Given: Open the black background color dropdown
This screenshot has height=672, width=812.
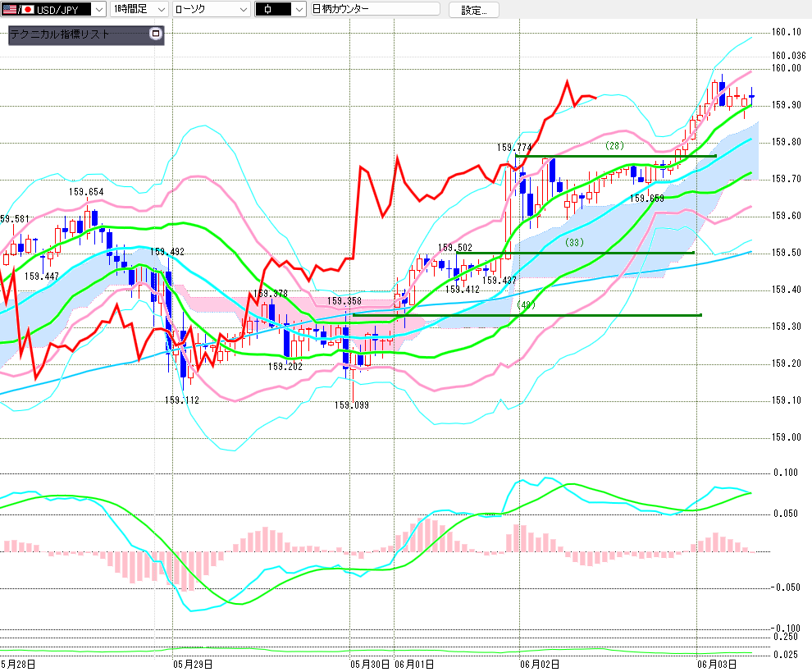Looking at the screenshot, I should click(281, 9).
